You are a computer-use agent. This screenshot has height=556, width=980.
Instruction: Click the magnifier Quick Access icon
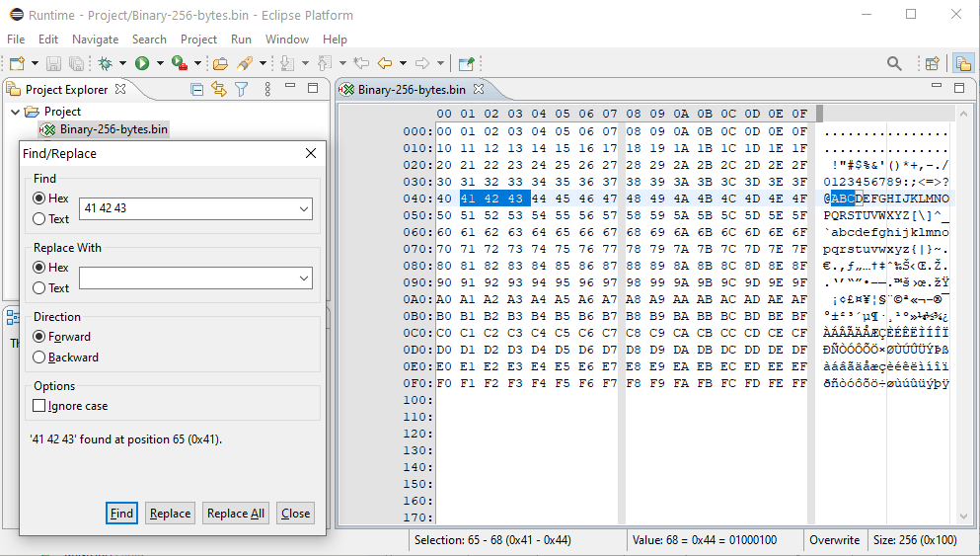pos(894,63)
